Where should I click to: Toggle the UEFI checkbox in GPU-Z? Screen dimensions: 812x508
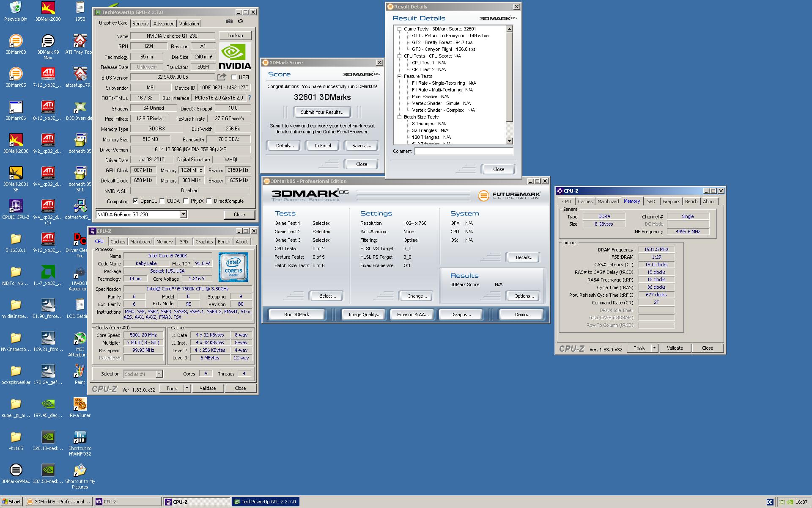pos(234,77)
